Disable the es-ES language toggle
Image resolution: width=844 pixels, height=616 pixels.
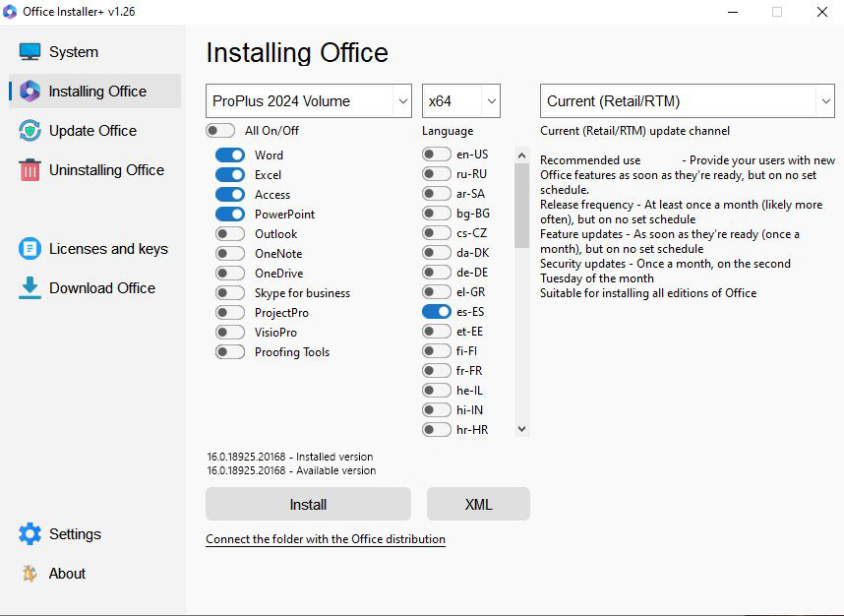[x=437, y=311]
